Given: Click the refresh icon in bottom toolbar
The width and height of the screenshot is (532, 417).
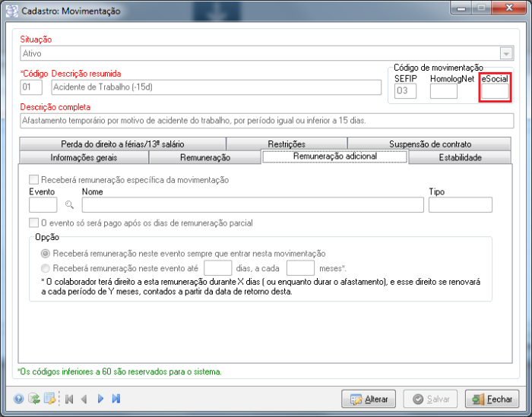Looking at the screenshot, I should 34,399.
